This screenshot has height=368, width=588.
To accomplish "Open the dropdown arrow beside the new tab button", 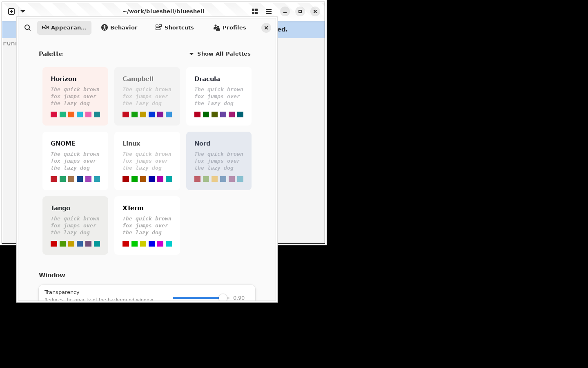I will pos(23,11).
